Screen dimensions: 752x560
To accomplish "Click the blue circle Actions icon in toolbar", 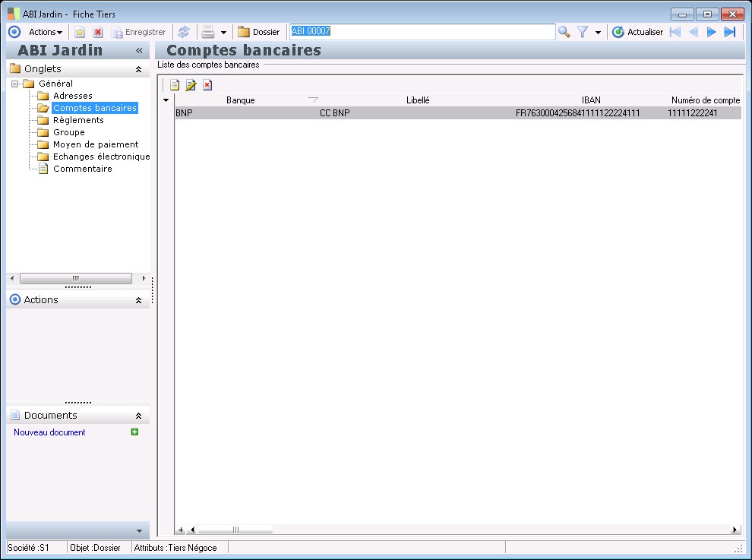I will (14, 32).
